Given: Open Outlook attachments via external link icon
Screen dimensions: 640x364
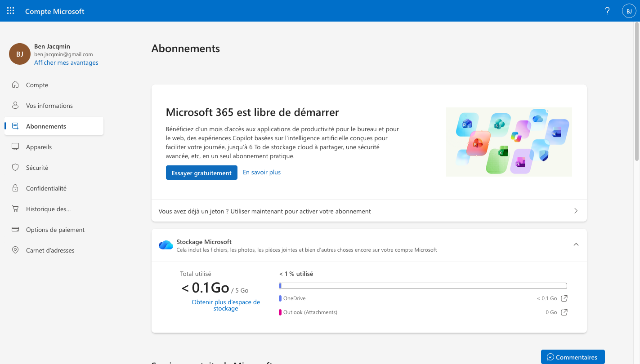Looking at the screenshot, I should coord(564,312).
